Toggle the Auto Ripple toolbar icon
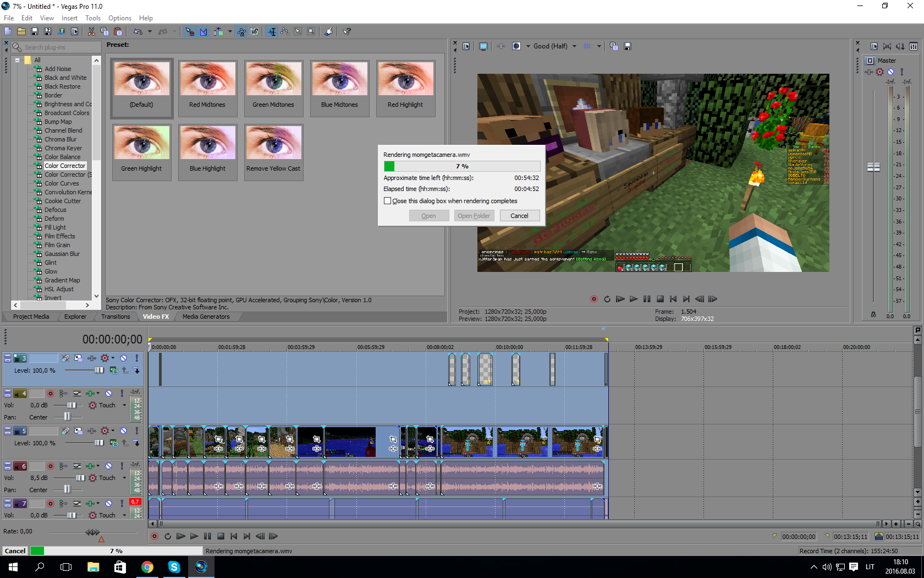The image size is (924, 578). point(219,31)
